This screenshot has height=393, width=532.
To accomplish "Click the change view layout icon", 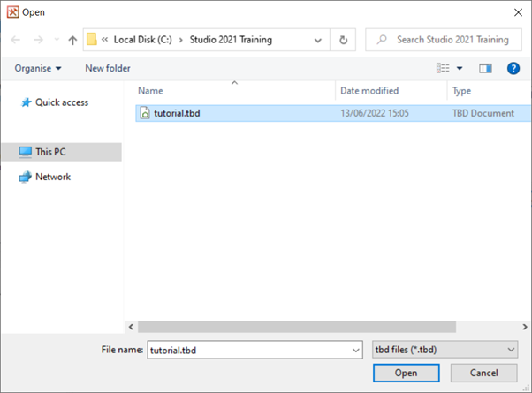I will point(444,68).
